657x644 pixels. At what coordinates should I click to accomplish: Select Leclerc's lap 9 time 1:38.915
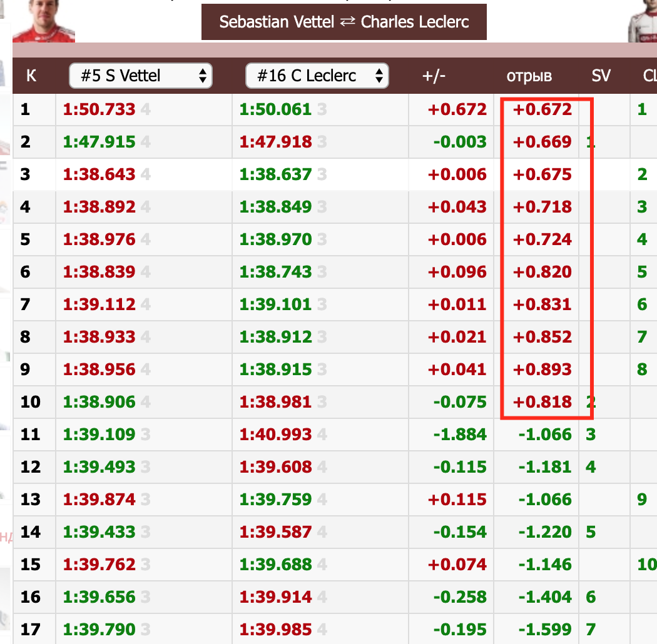(276, 370)
